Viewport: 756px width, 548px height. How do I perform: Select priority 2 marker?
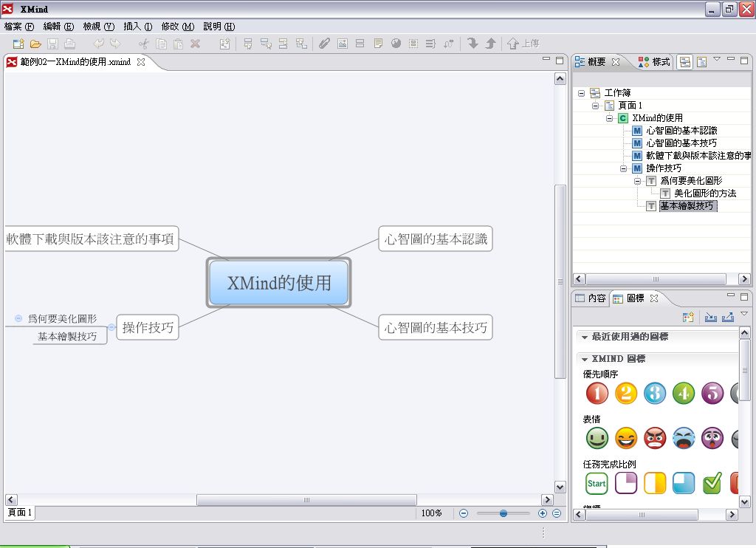pos(626,393)
